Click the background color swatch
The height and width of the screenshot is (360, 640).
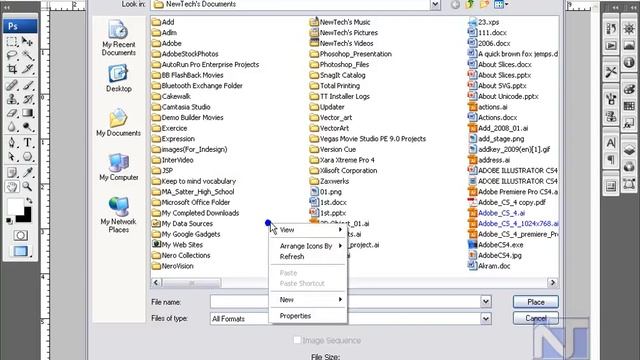click(26, 217)
